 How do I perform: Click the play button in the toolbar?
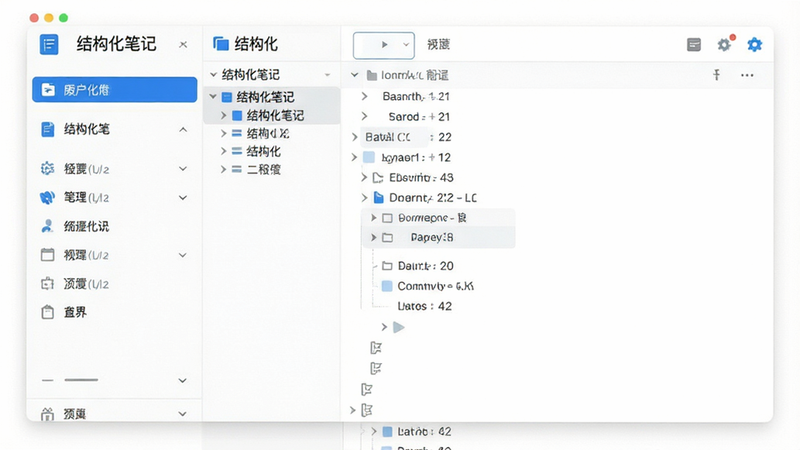click(x=384, y=45)
